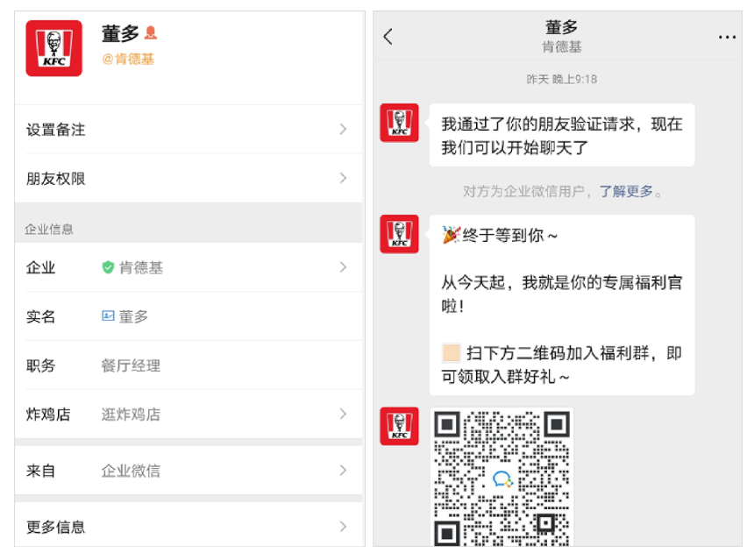This screenshot has width=754, height=560.
Task: Tap the party popper emoji in message
Action: coord(451,235)
